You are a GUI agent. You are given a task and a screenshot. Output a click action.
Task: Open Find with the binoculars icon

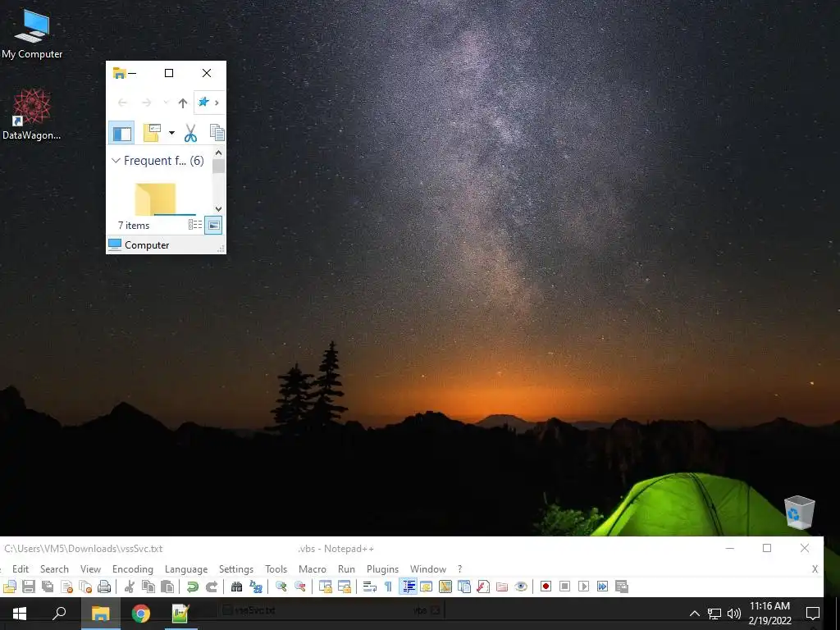click(x=236, y=587)
